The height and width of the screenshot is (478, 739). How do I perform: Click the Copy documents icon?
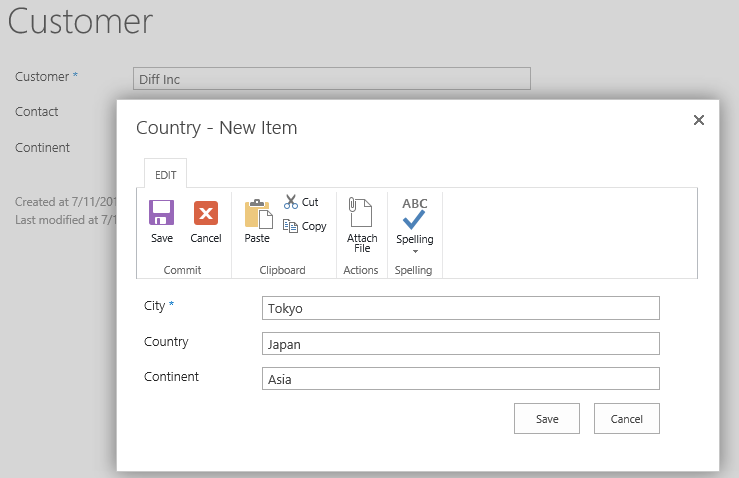[290, 226]
